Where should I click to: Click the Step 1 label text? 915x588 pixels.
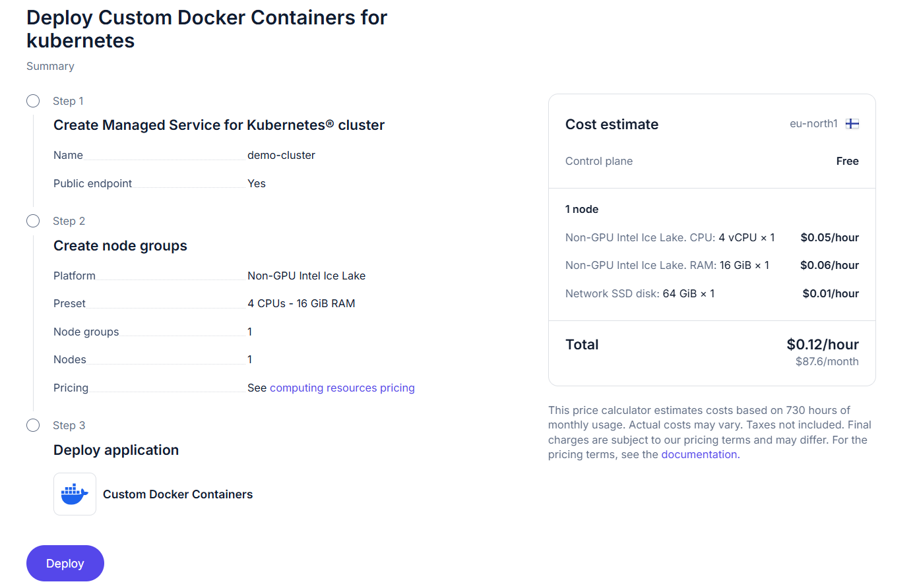(x=68, y=101)
